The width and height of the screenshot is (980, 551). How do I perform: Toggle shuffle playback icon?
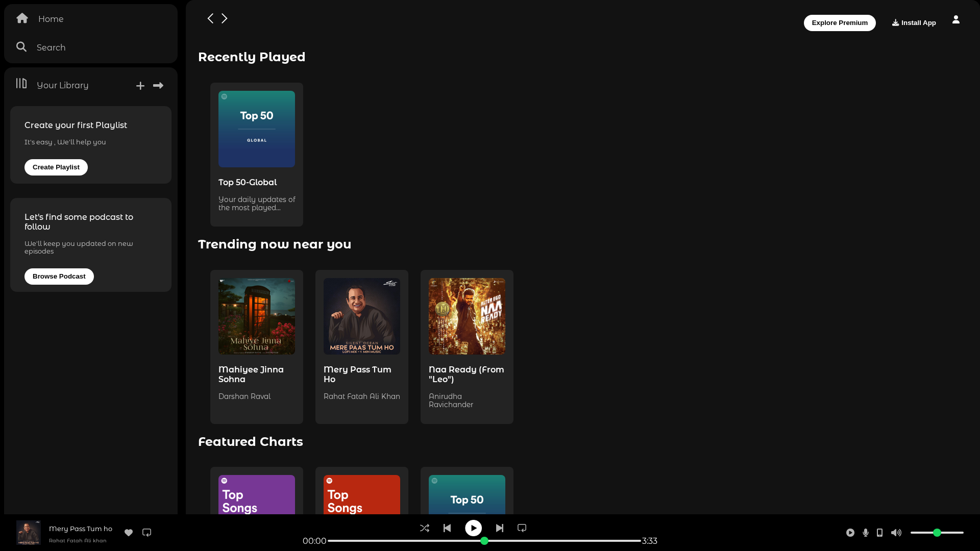[424, 528]
